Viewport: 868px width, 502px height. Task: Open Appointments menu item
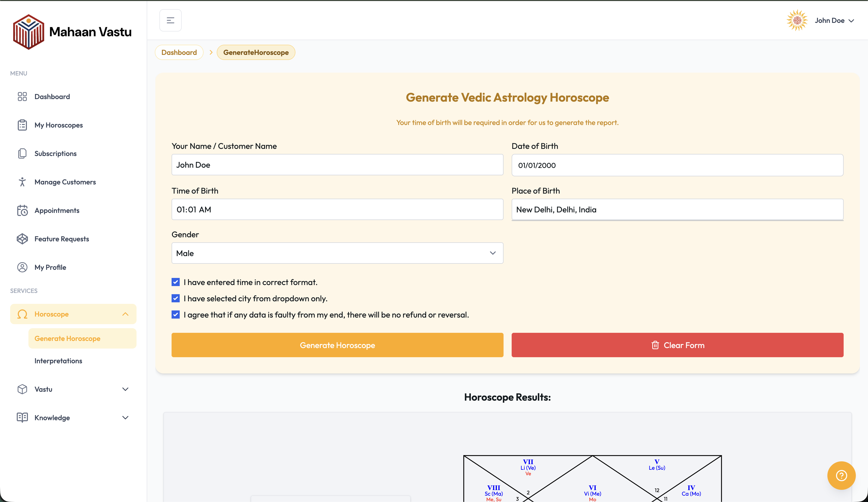(73, 210)
